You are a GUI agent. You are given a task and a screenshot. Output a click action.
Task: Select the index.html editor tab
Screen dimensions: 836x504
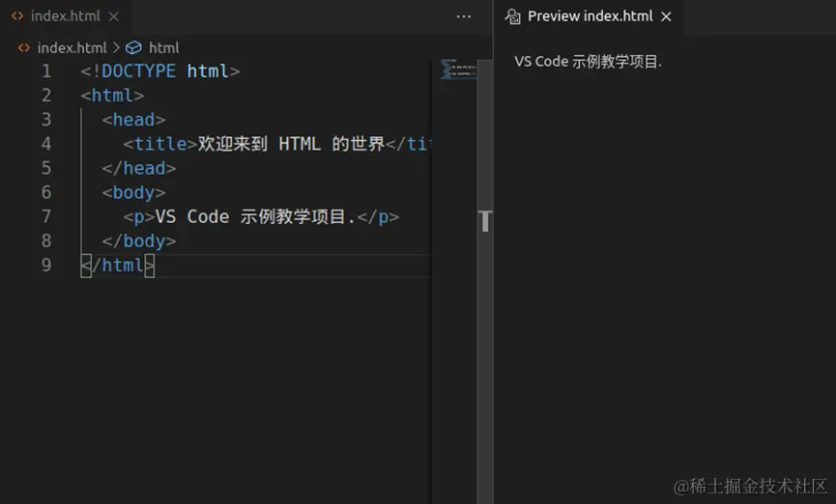point(65,16)
